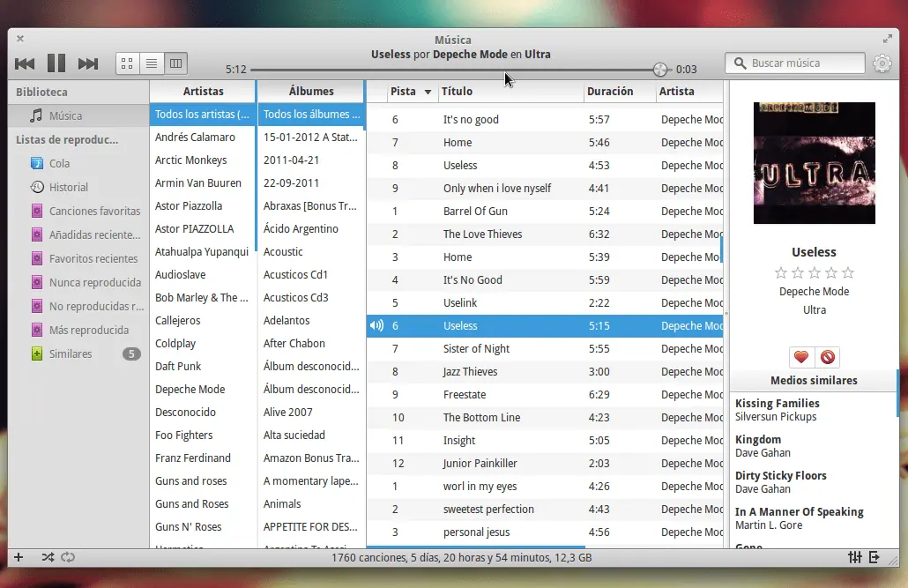Image resolution: width=908 pixels, height=588 pixels.
Task: Collapse the Biblioteca section header
Action: [x=41, y=92]
